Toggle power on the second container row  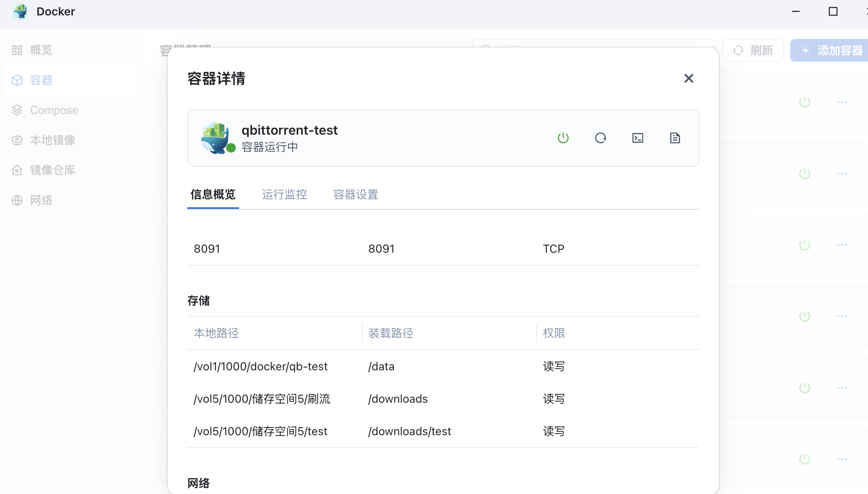pyautogui.click(x=805, y=174)
